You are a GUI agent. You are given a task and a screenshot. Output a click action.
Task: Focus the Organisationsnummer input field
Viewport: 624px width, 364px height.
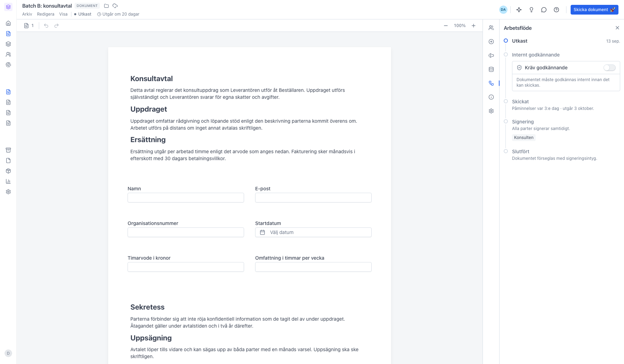click(x=186, y=232)
